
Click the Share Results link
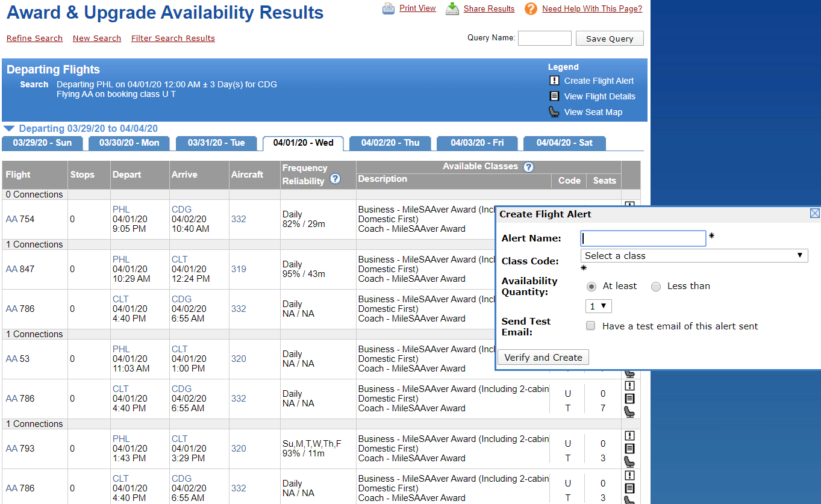[x=489, y=8]
